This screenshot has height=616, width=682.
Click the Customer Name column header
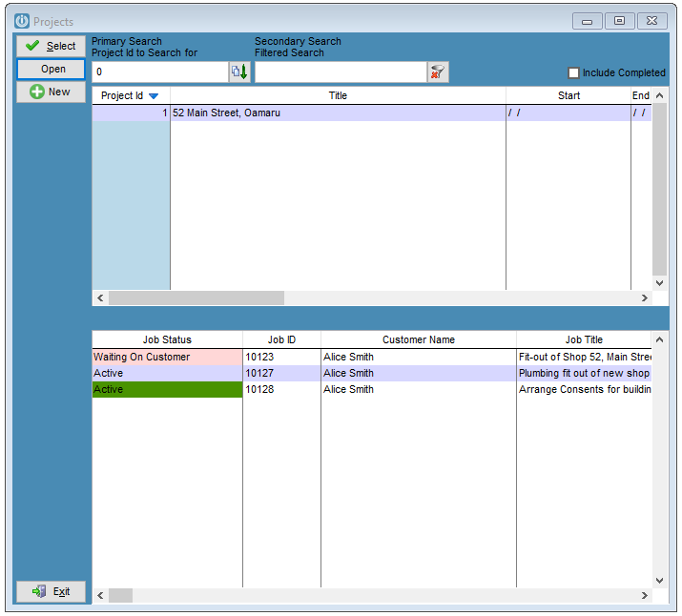(x=419, y=339)
